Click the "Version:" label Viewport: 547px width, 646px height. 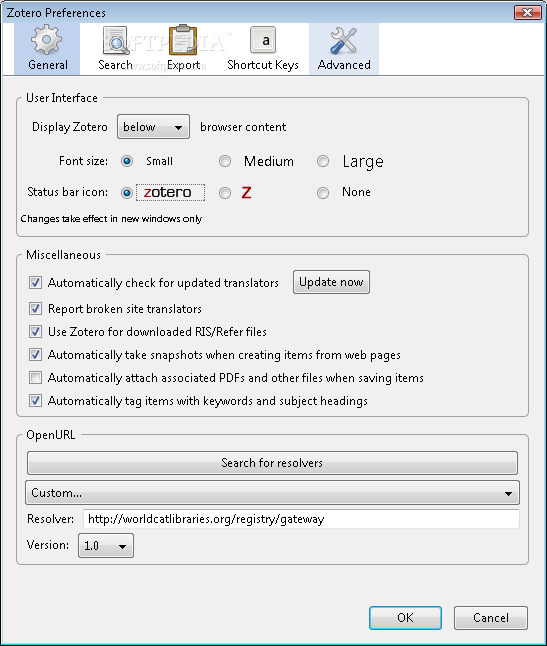tap(48, 545)
